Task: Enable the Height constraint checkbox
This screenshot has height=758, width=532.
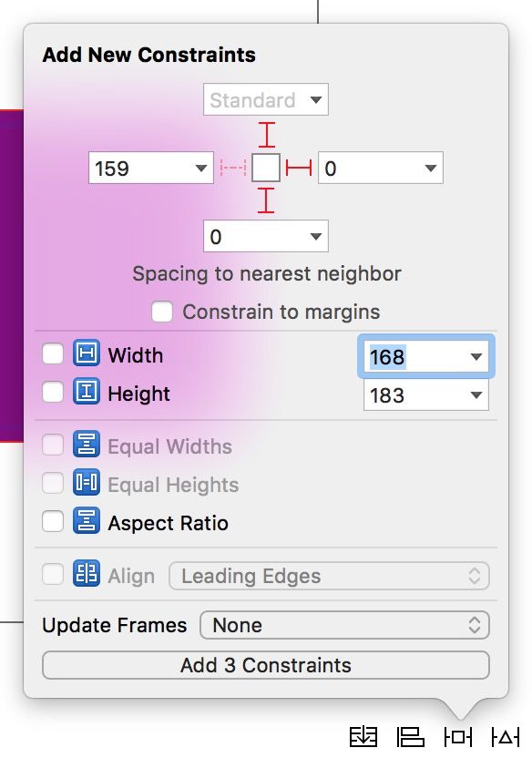Action: click(x=53, y=392)
